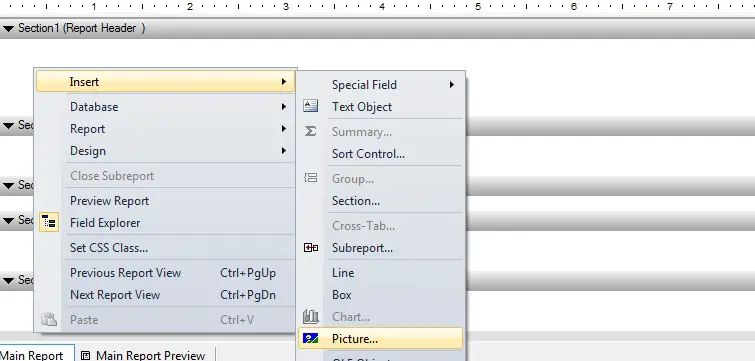The image size is (755, 361).
Task: Click the Picture icon in the submenu
Action: [311, 339]
